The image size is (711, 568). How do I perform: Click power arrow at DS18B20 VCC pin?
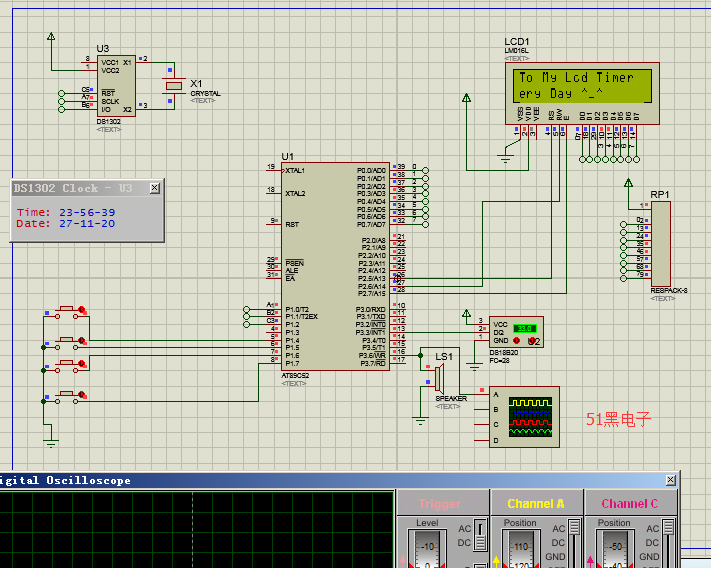click(466, 313)
